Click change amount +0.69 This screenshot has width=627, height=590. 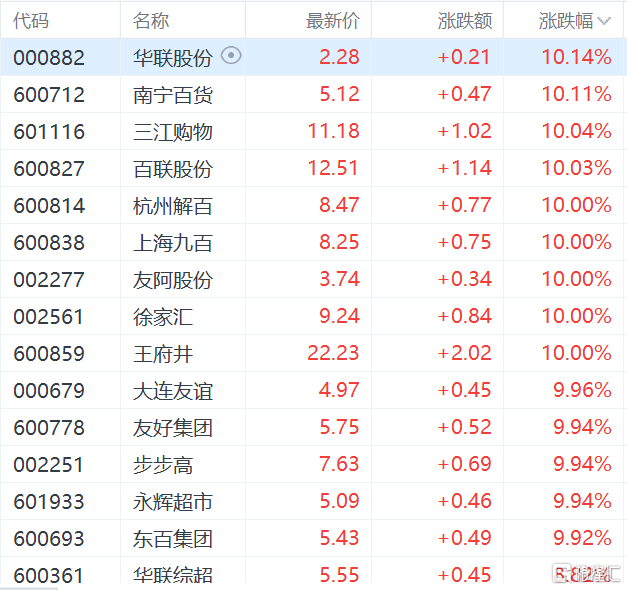click(464, 464)
